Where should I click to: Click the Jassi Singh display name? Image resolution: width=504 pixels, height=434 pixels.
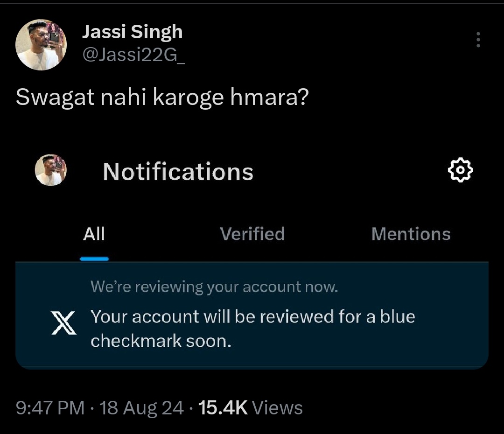point(133,32)
